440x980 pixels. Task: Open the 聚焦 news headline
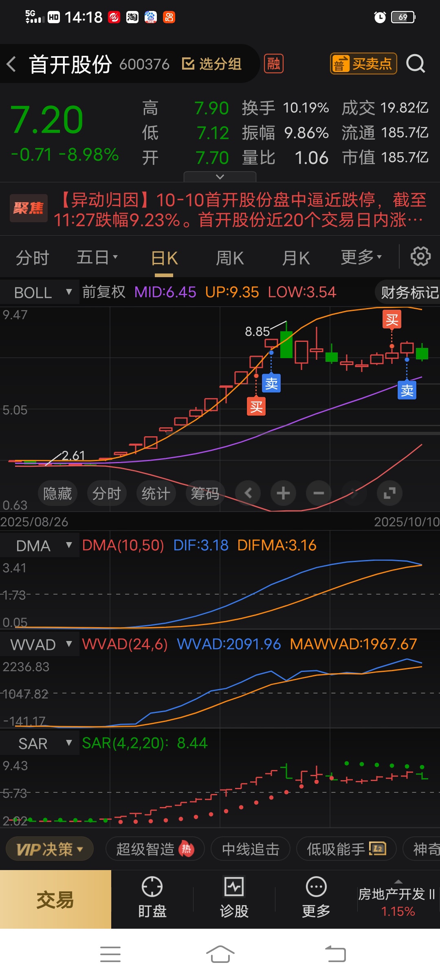[220, 210]
